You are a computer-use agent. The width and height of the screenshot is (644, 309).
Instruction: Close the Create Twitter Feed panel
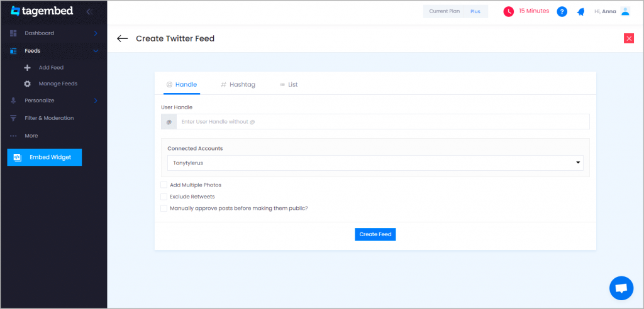[629, 38]
